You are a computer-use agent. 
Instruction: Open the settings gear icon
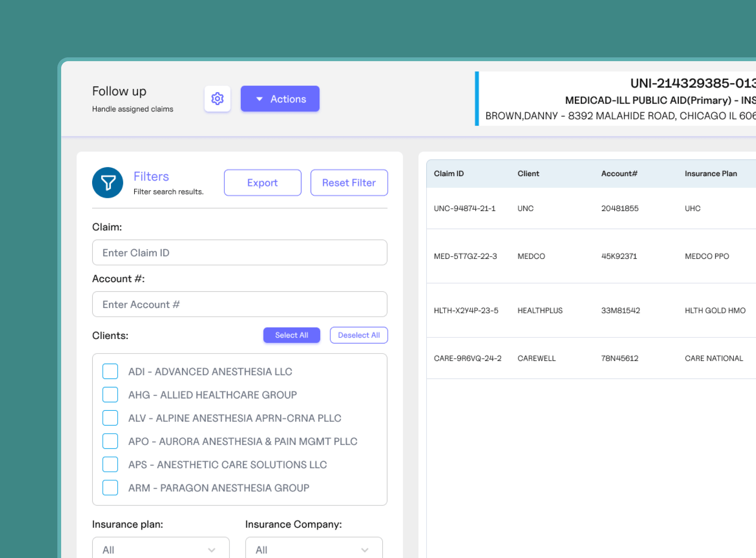tap(217, 99)
